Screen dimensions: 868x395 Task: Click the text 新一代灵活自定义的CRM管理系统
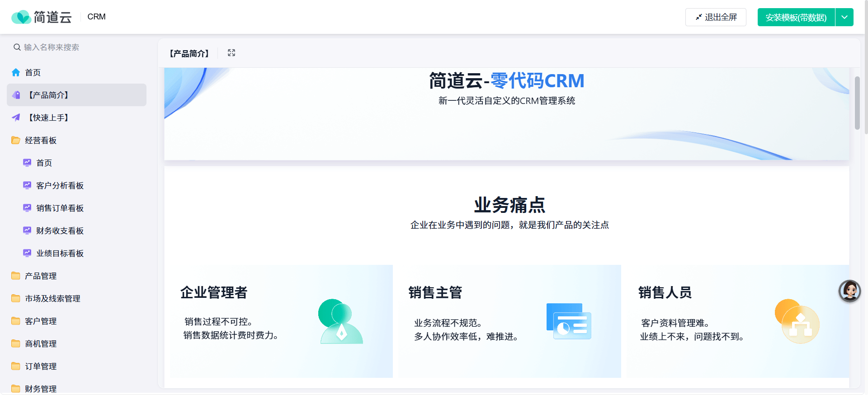507,101
